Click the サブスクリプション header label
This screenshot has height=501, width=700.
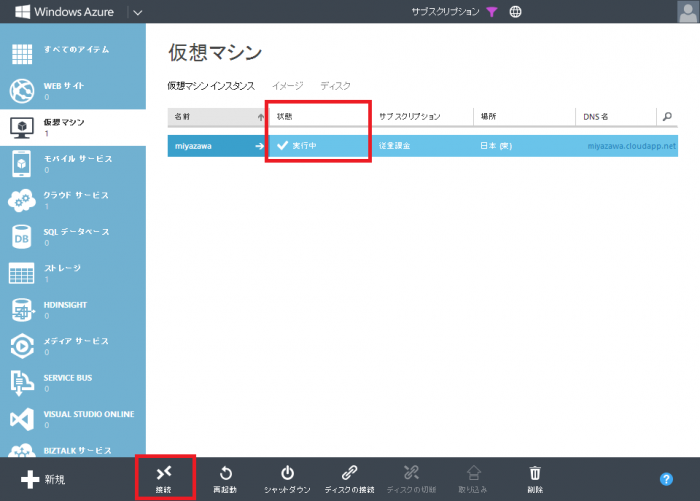tap(446, 12)
